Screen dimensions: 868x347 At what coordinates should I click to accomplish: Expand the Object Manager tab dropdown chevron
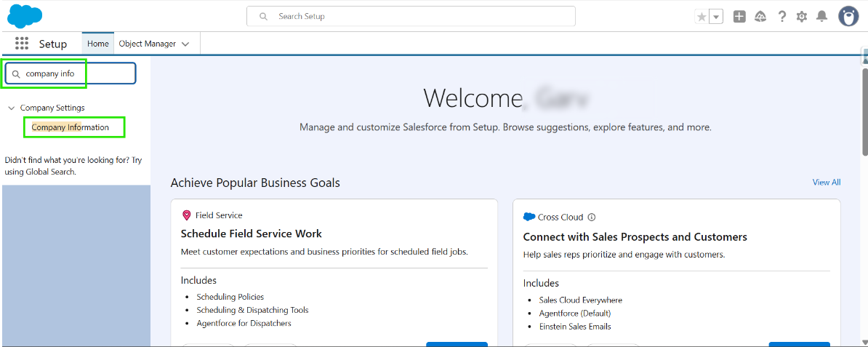tap(185, 44)
